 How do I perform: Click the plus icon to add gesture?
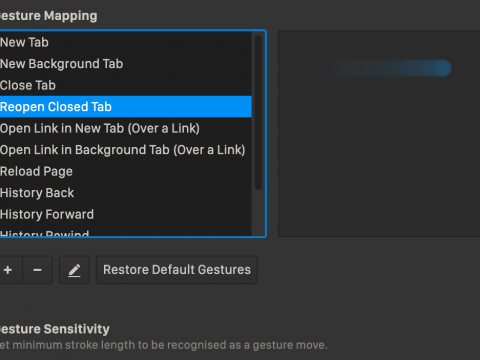click(x=9, y=270)
